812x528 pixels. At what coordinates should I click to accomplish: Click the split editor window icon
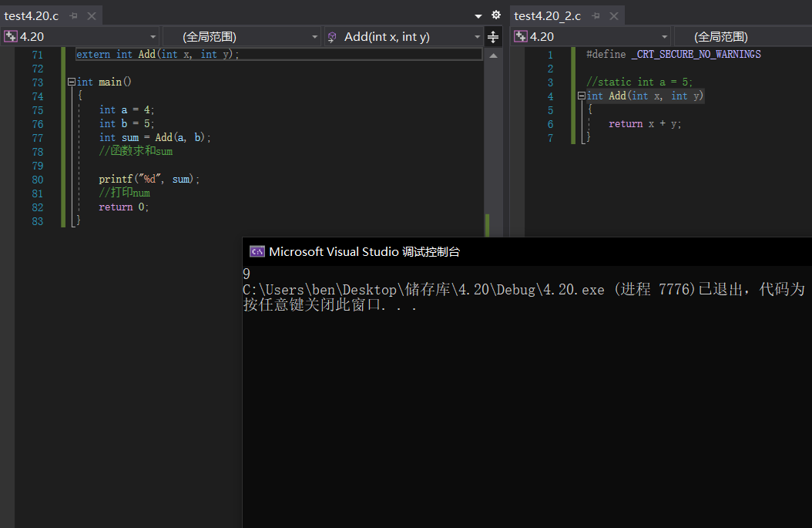[493, 37]
